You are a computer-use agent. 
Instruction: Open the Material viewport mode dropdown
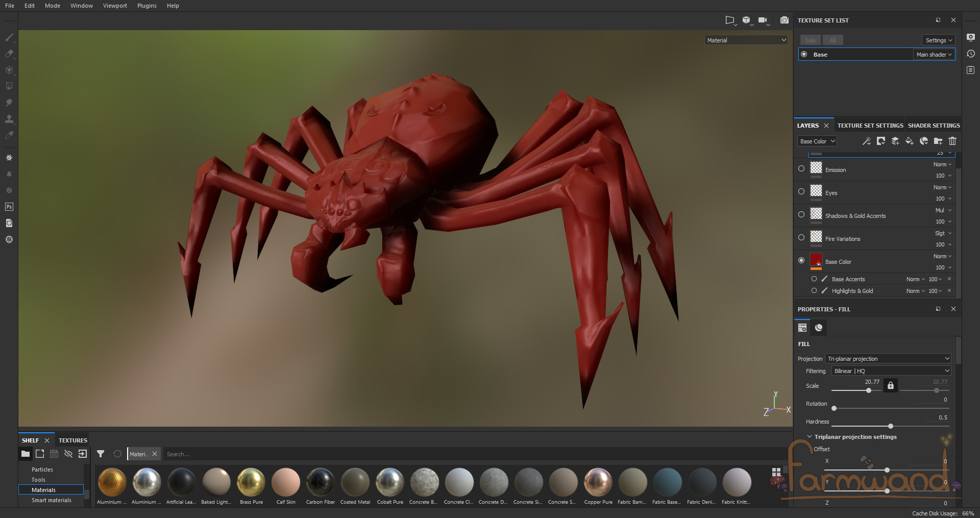[x=746, y=40]
